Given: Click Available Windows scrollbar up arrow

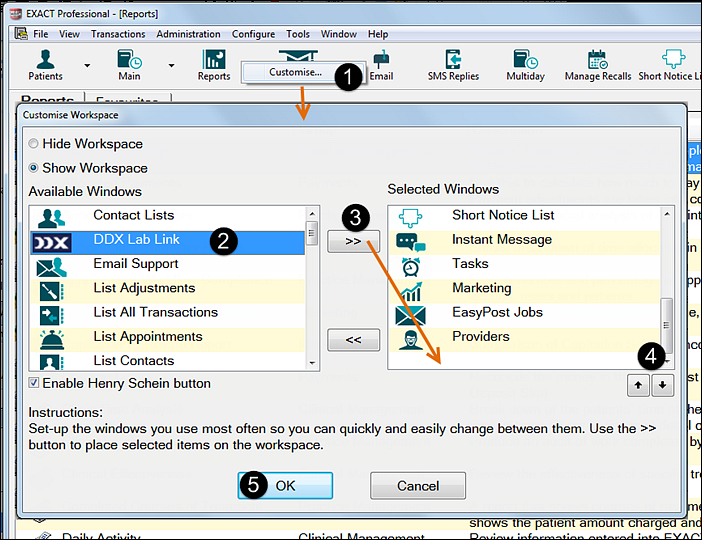Looking at the screenshot, I should tap(312, 214).
